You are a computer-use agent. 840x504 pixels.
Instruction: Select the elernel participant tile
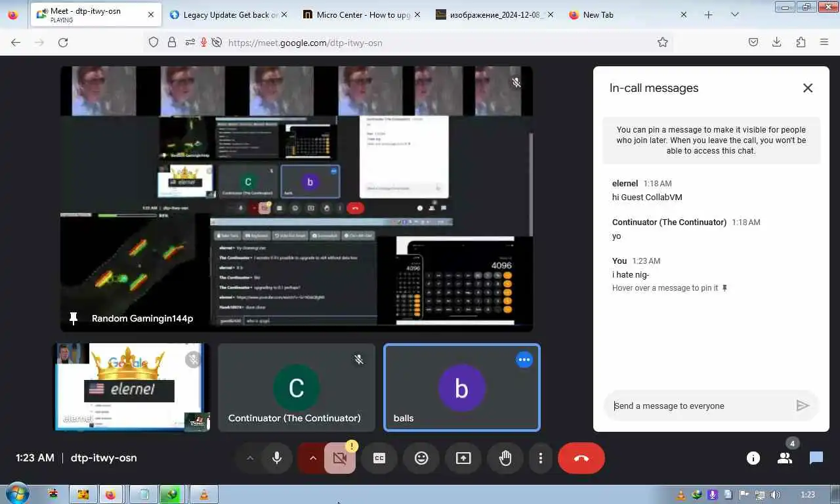point(131,387)
